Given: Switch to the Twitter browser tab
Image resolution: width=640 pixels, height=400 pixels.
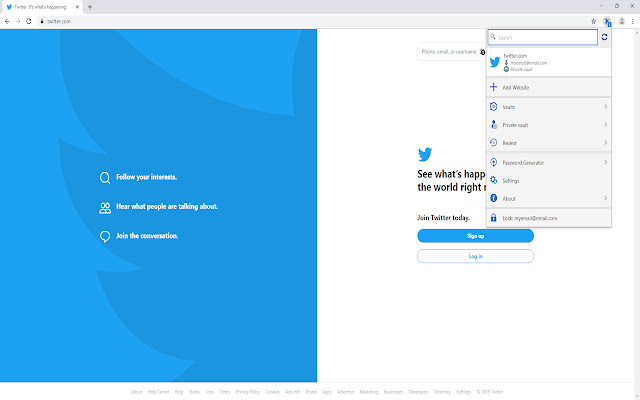Looking at the screenshot, I should (41, 7).
